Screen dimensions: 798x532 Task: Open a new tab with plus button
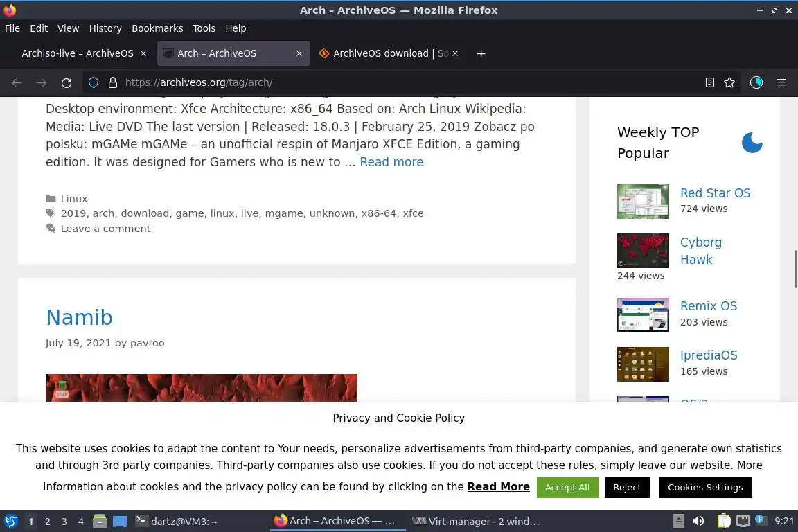481,53
